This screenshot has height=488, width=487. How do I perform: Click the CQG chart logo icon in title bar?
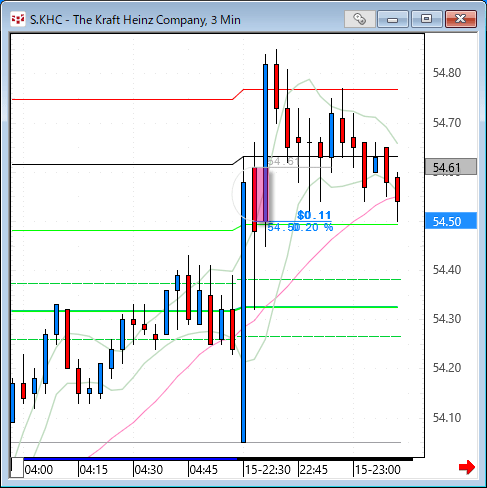tap(17, 19)
